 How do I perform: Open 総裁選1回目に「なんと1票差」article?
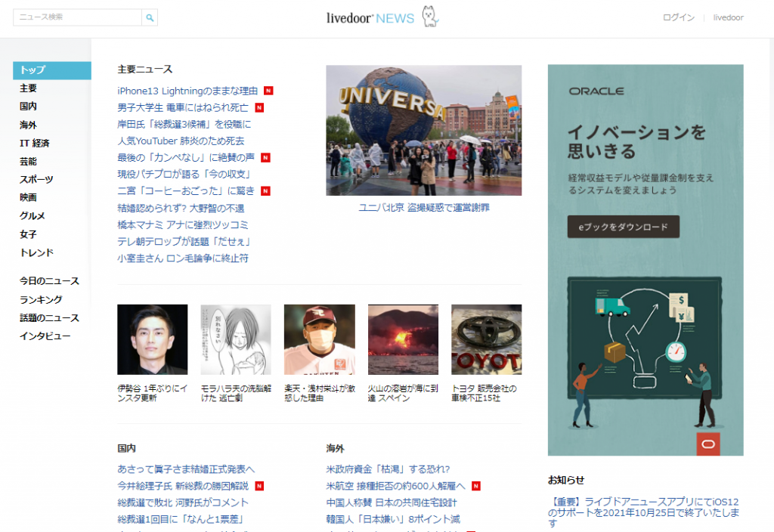pos(181,520)
